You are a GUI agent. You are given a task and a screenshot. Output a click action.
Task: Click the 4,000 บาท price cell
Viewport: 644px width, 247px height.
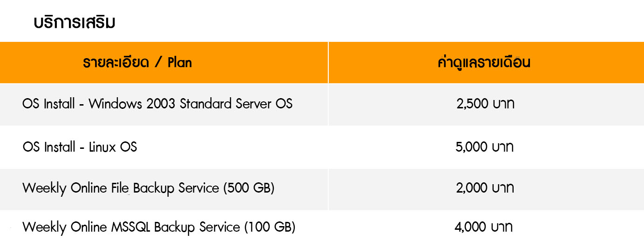coord(483,227)
